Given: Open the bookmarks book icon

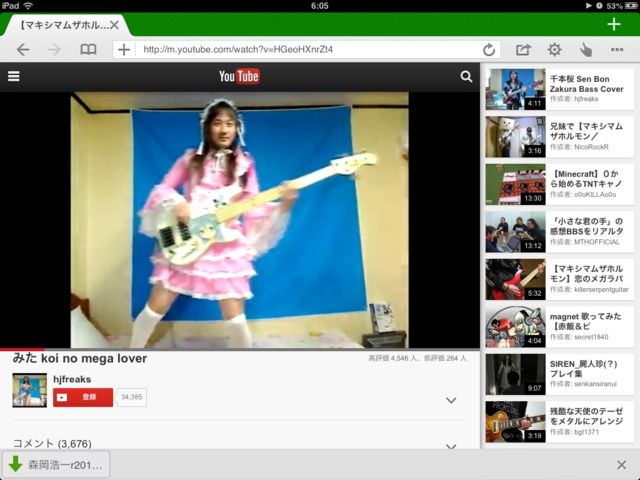Looking at the screenshot, I should click(x=88, y=49).
